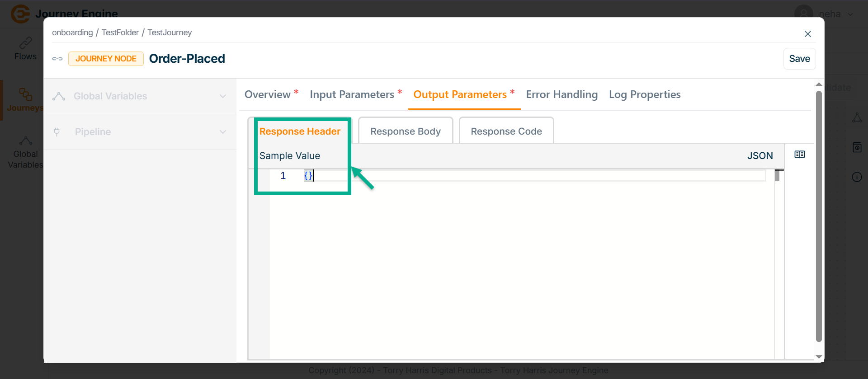Open the neha user dropdown

tap(830, 14)
